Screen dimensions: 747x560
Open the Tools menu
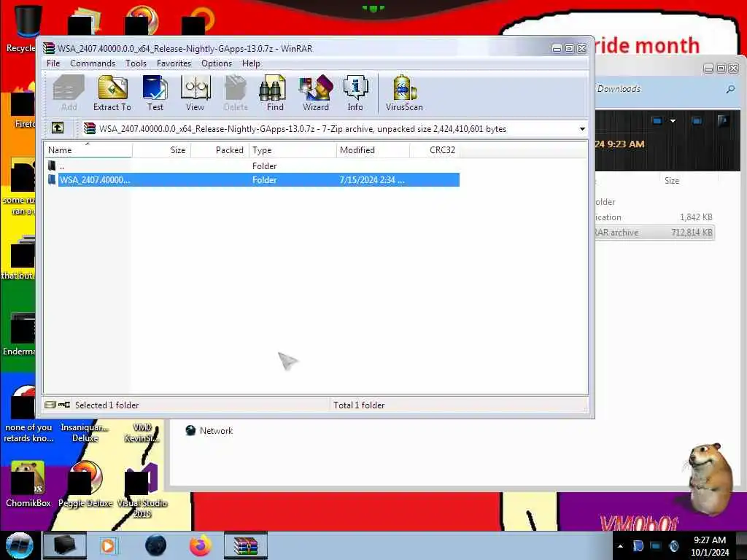[x=136, y=63]
